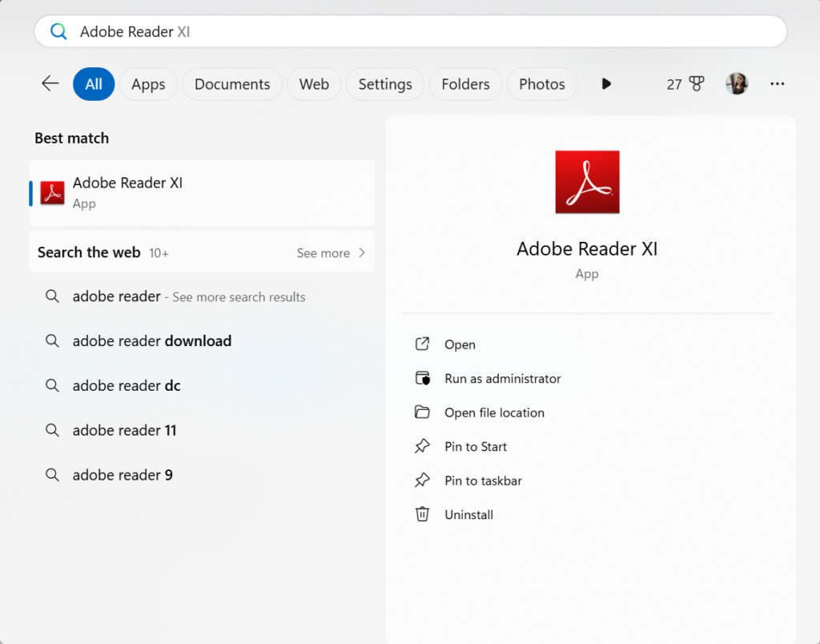This screenshot has height=644, width=820.
Task: Select the All filter tab
Action: click(x=94, y=84)
